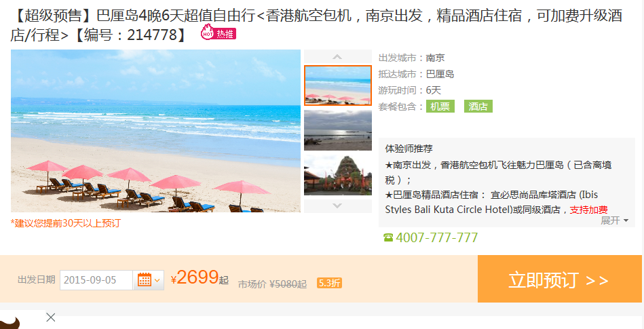Image resolution: width=644 pixels, height=329 pixels.
Task: Click the mascot icon at bottom left
Action: (10, 322)
